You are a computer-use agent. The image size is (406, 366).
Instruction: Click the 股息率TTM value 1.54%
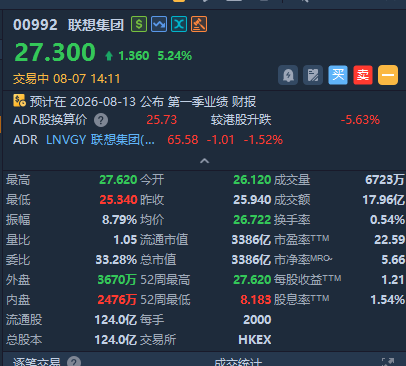388,300
